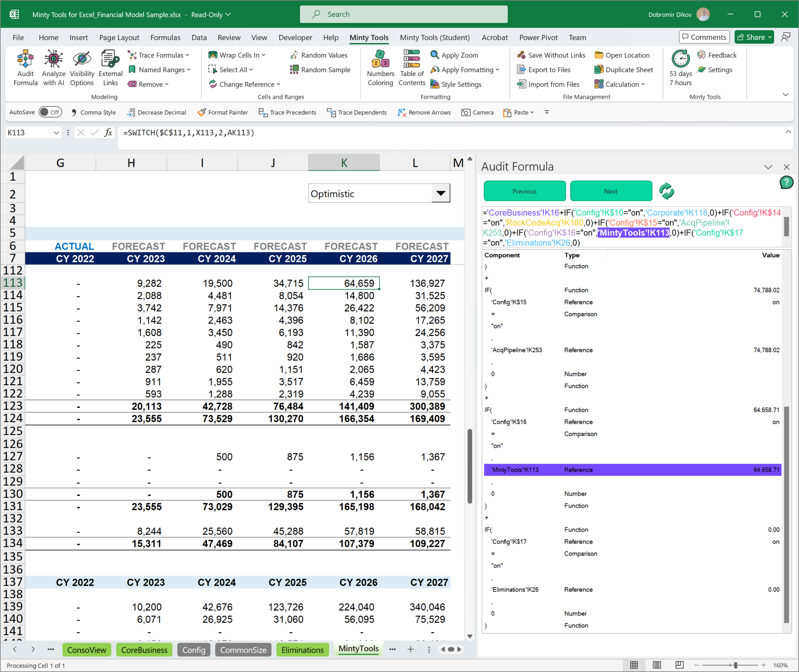Click zoom in plus button
Image resolution: width=799 pixels, height=672 pixels.
(763, 665)
